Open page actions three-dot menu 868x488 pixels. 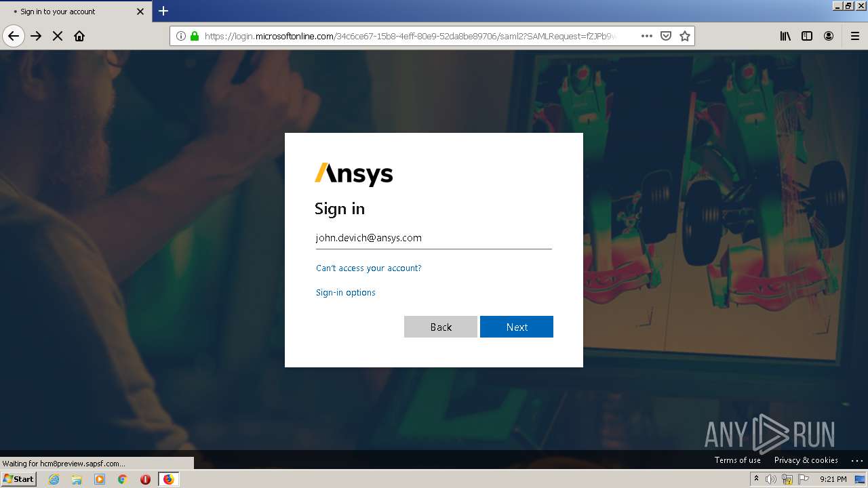646,36
